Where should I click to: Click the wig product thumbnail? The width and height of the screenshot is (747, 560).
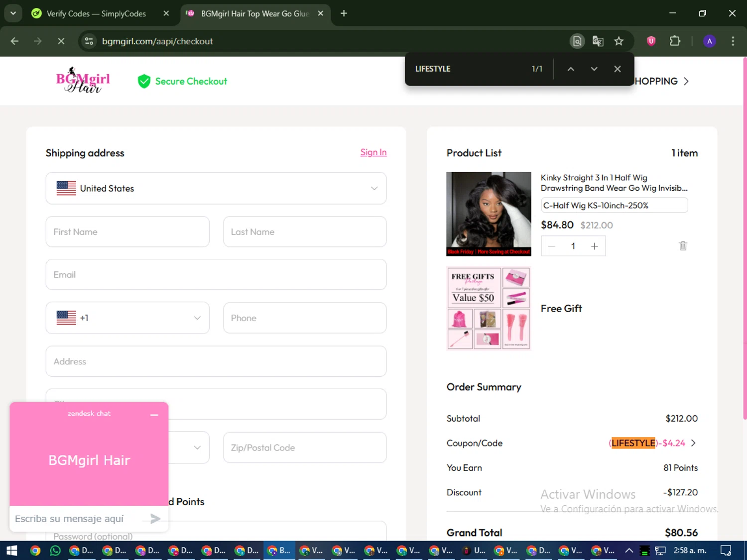pyautogui.click(x=489, y=214)
